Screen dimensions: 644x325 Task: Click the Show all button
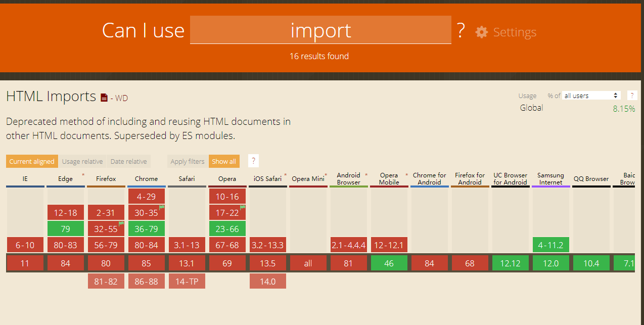[224, 161]
